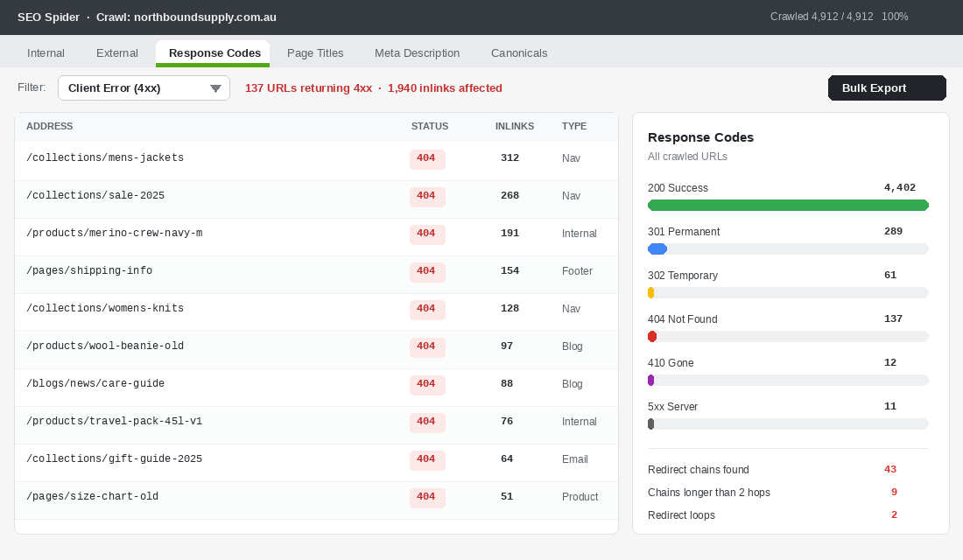Click the grey 5xx Server bar

[651, 423]
